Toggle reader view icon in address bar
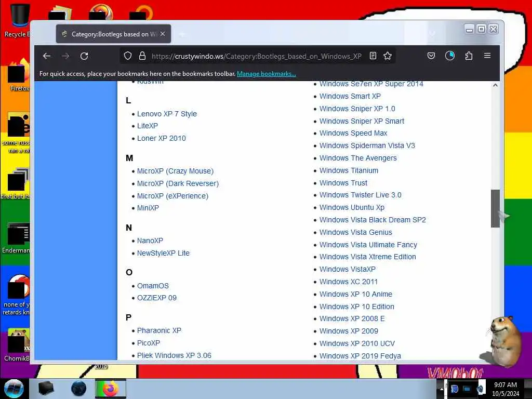Screen dimensions: 532x399 (373, 56)
